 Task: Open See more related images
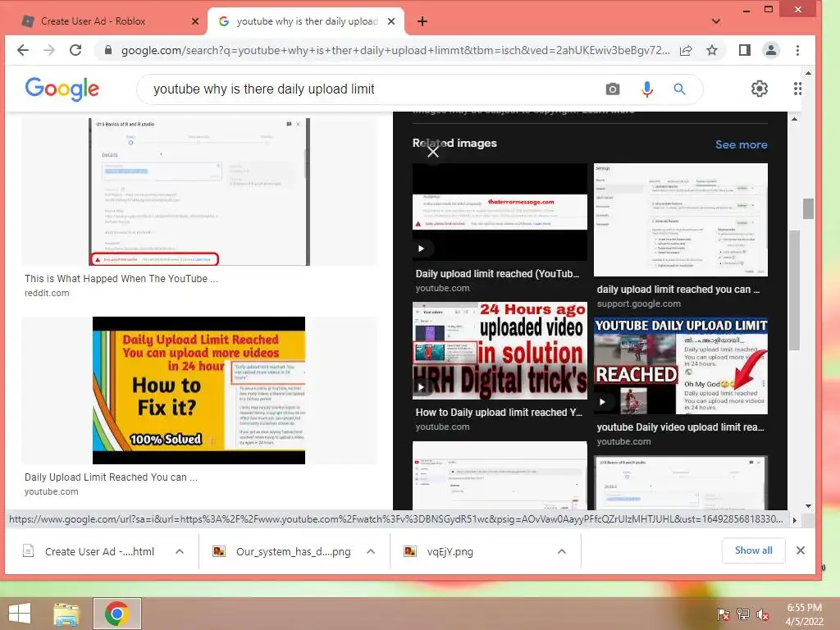(741, 144)
